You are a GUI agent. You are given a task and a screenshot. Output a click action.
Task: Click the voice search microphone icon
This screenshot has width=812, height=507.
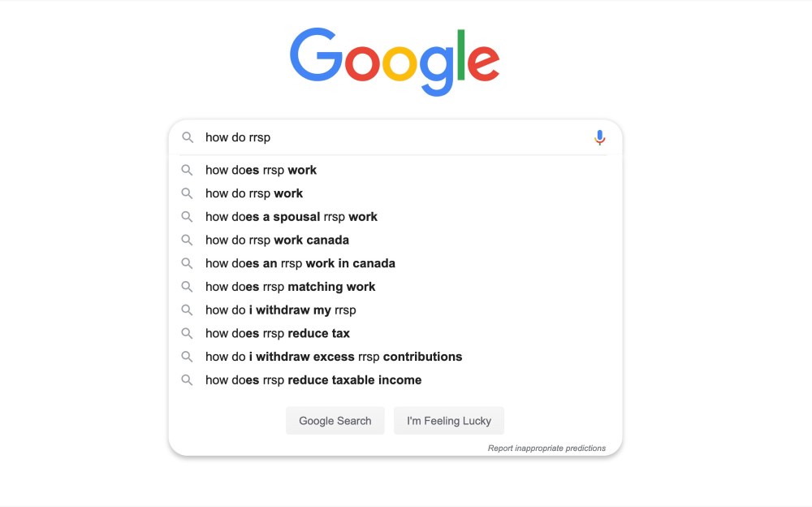click(x=599, y=138)
